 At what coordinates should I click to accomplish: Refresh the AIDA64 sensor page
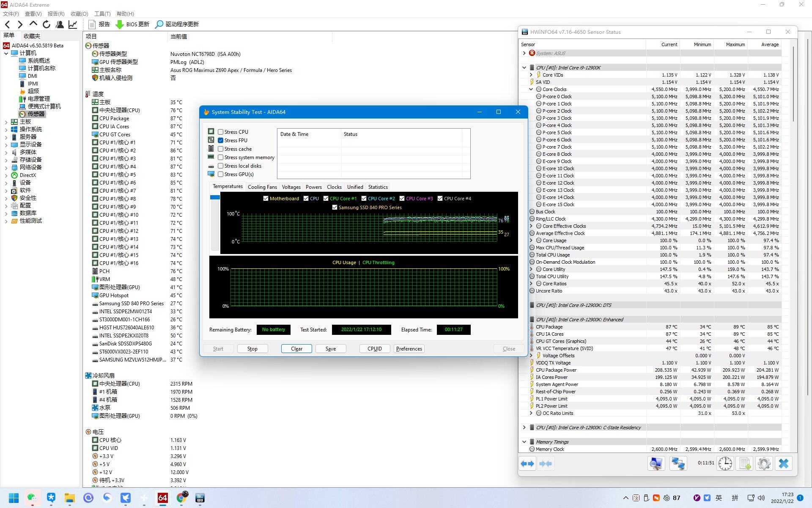(47, 25)
